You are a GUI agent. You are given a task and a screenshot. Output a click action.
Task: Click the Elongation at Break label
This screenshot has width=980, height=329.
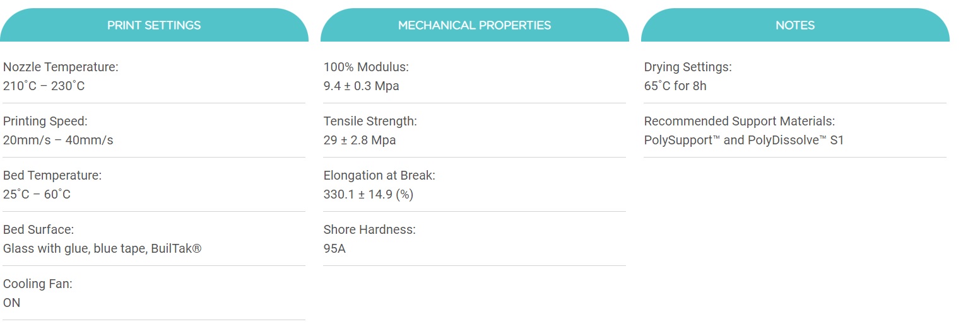(379, 175)
